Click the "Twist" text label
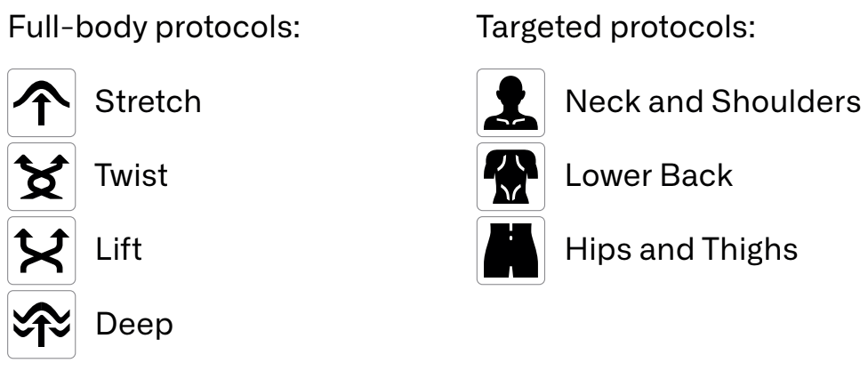 (132, 175)
